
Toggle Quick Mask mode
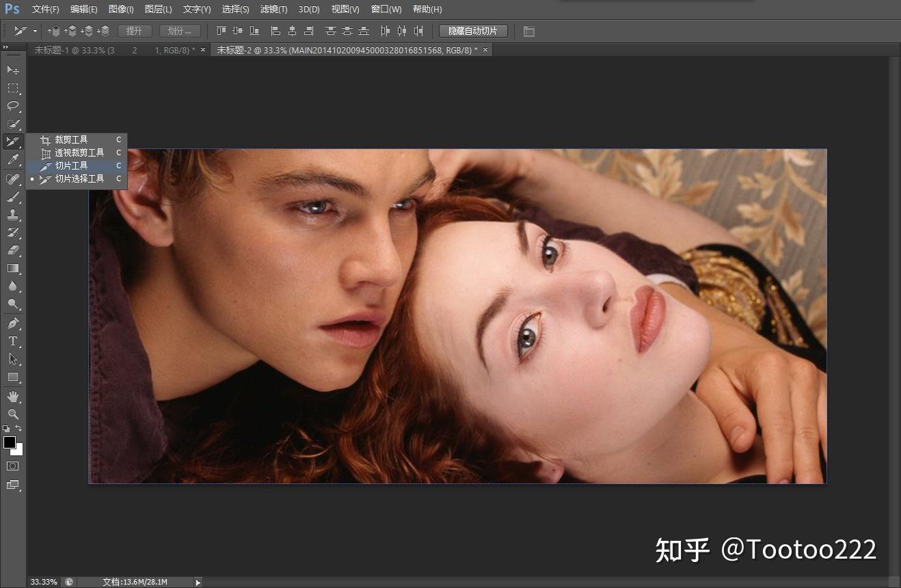(13, 466)
